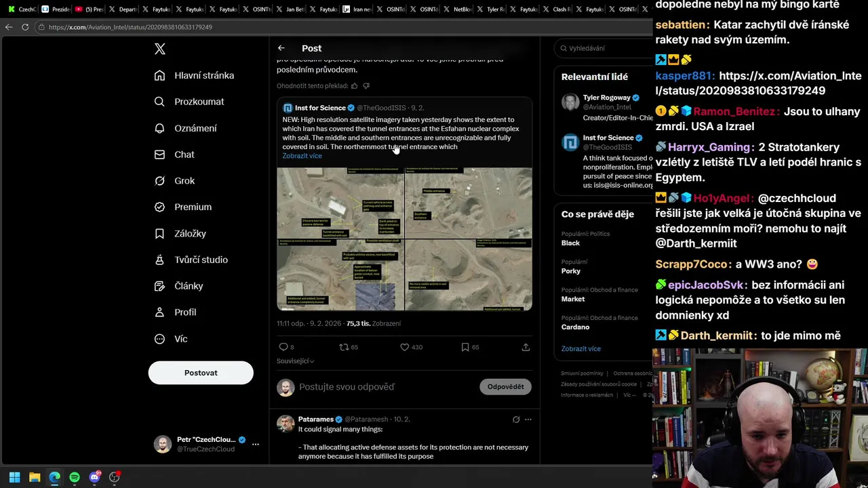Open Články articles
This screenshot has height=488, width=868.
tap(179, 286)
